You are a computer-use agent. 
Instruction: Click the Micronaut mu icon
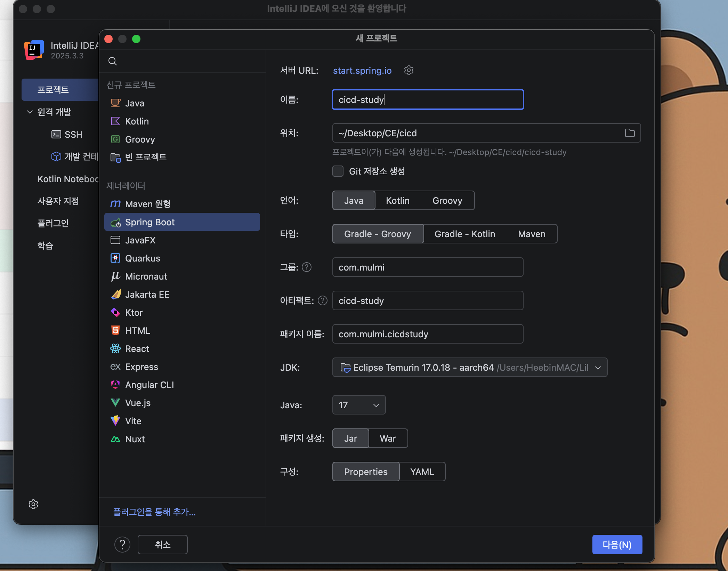coord(115,276)
